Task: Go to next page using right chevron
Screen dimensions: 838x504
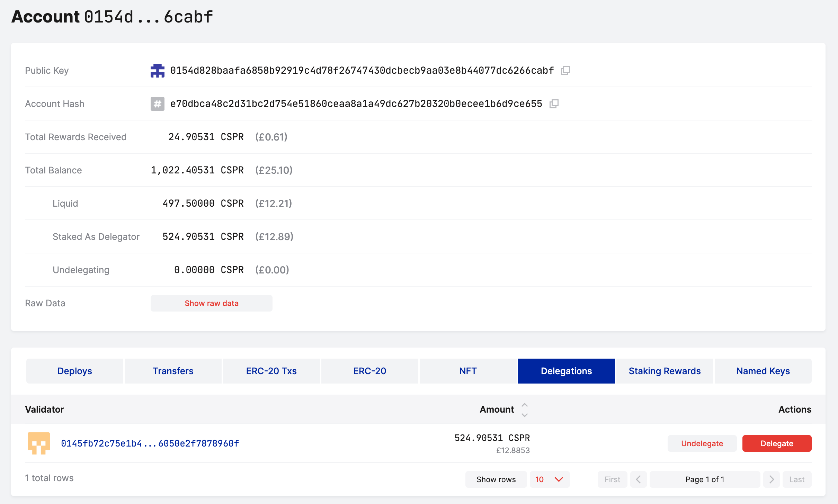Action: click(x=771, y=479)
